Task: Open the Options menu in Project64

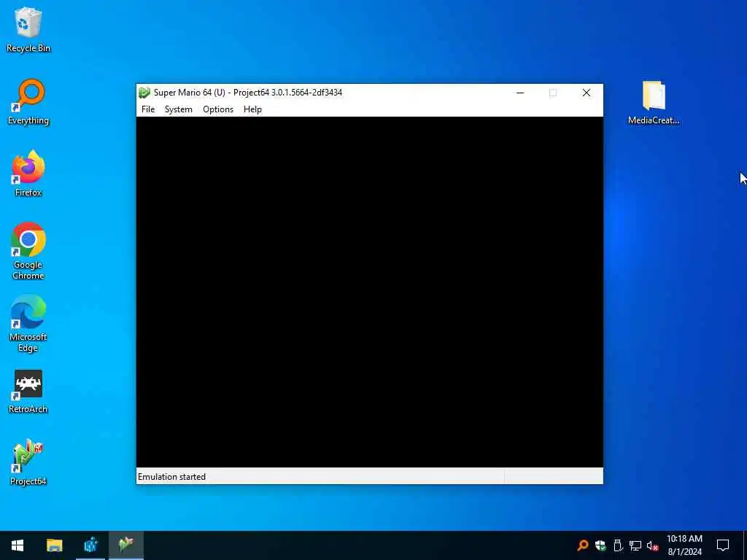Action: [x=218, y=109]
